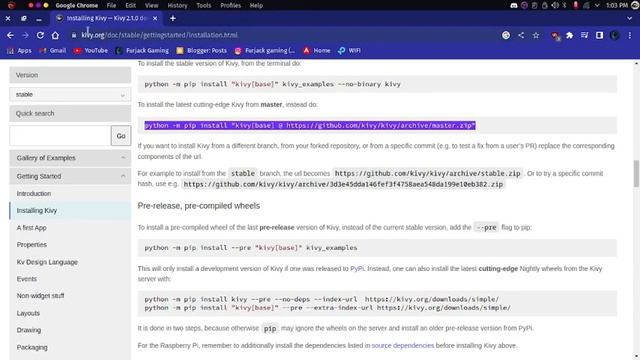Open the Packaging sidebar link
This screenshot has width=640, height=360.
pos(32,347)
